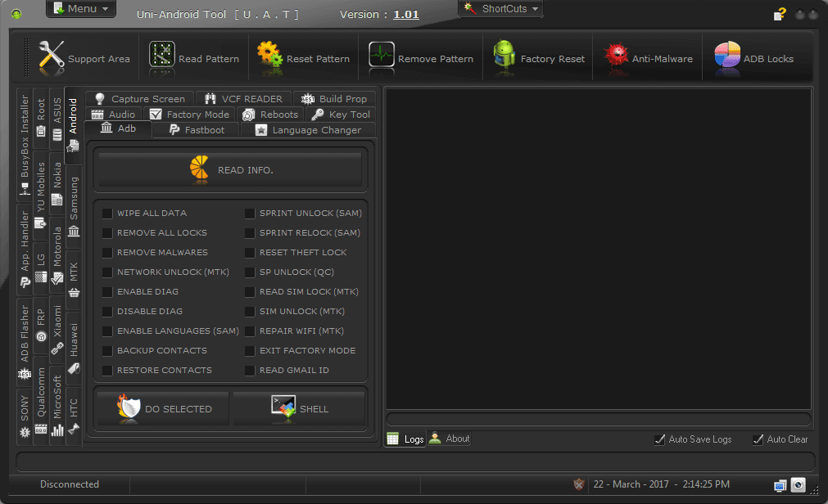Open the About tab
This screenshot has height=504, width=828.
pos(450,439)
